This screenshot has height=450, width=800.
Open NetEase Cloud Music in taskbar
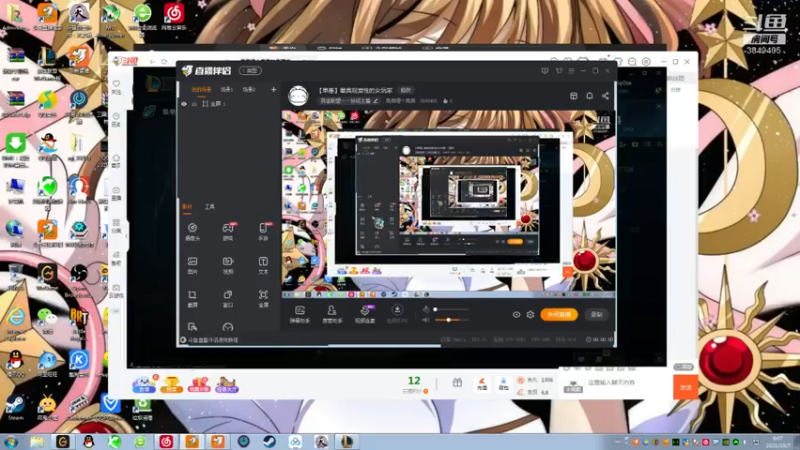pyautogui.click(x=166, y=441)
